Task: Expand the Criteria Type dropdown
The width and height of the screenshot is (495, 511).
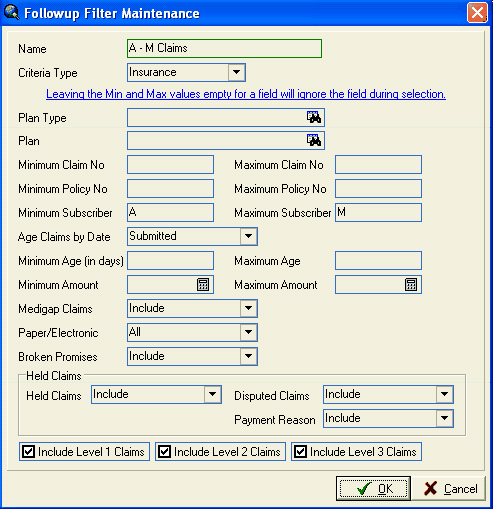Action: (x=236, y=72)
